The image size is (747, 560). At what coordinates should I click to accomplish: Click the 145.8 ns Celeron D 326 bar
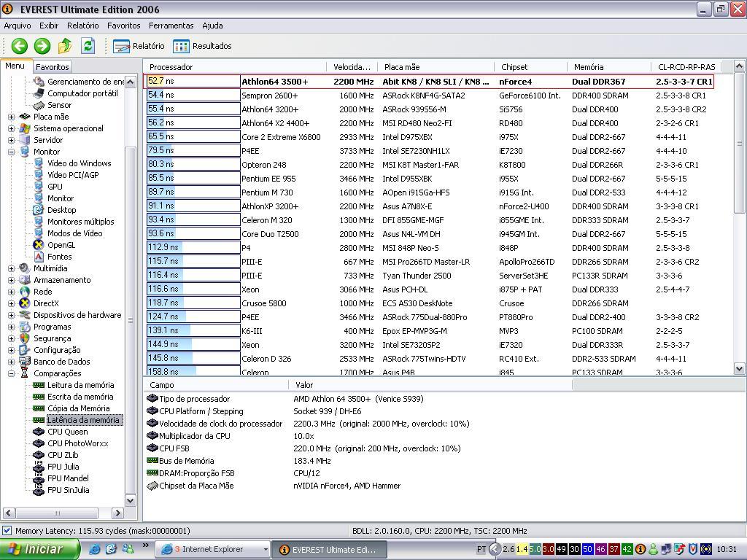pyautogui.click(x=193, y=358)
